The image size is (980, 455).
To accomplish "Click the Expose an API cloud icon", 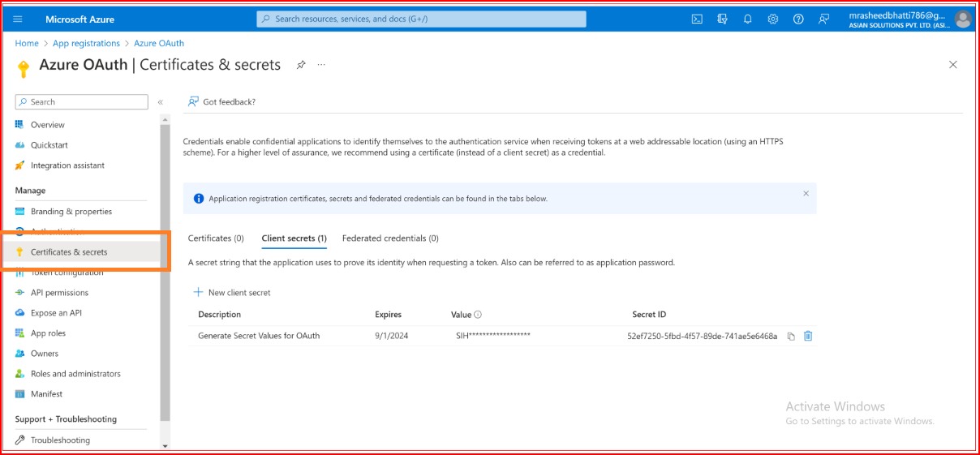I will 19,313.
